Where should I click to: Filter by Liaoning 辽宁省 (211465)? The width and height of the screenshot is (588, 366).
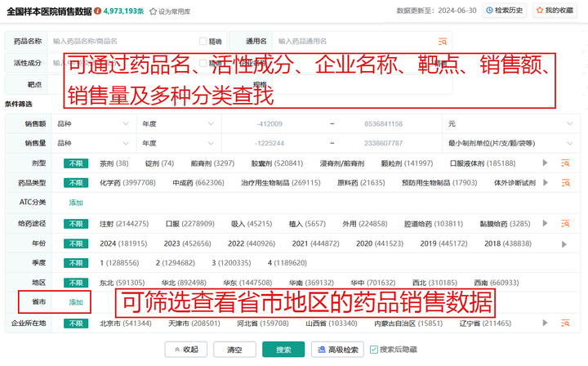(485, 324)
